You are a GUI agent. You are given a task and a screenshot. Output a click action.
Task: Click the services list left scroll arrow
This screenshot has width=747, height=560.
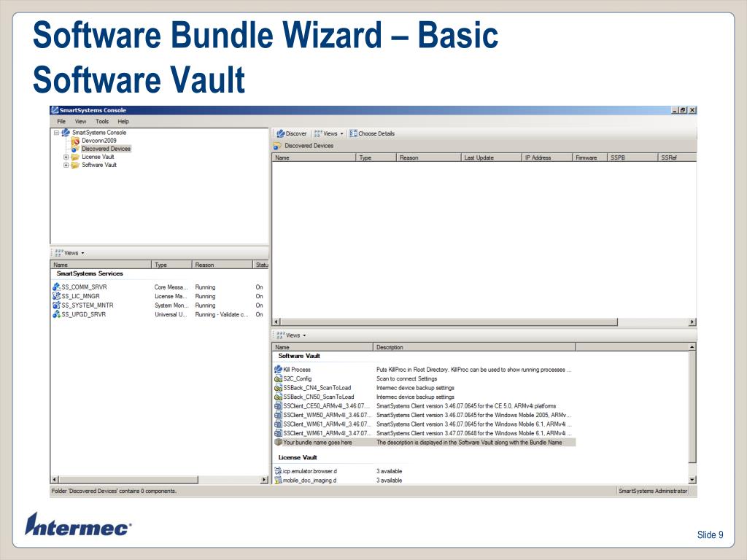[x=55, y=480]
